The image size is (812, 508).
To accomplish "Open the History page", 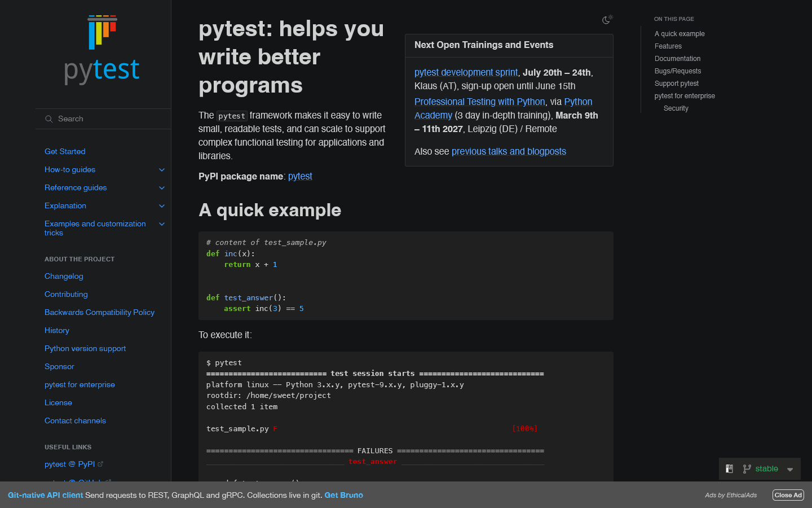I will 57,330.
